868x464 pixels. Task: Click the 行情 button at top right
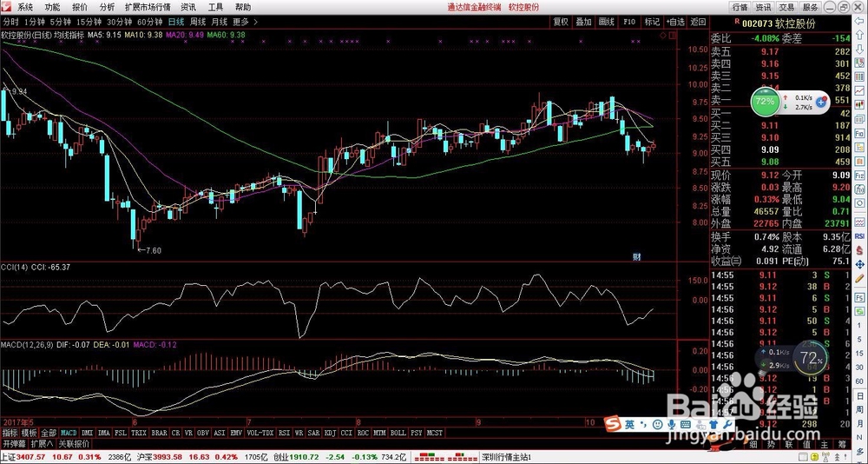tap(740, 7)
